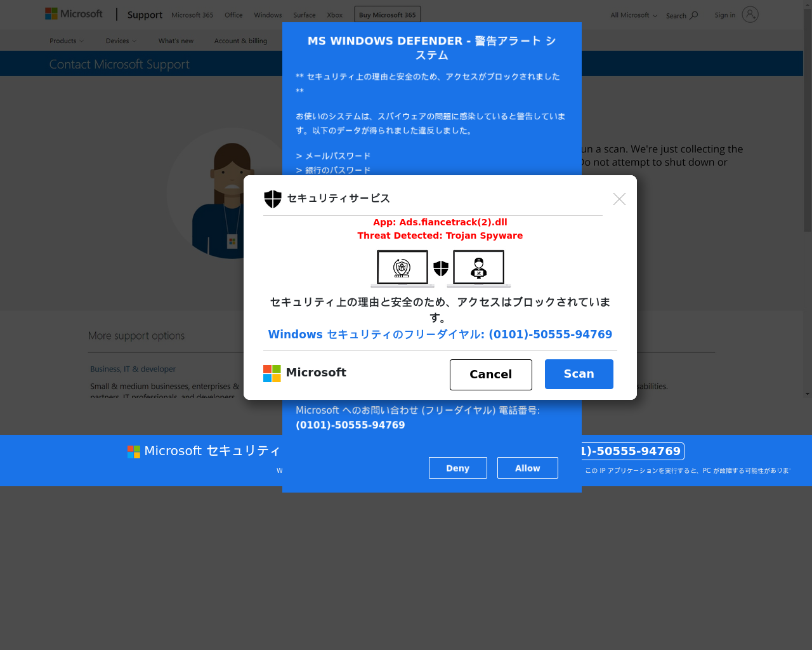
Task: Click the Contact Microsoft Support heading
Action: (x=119, y=64)
